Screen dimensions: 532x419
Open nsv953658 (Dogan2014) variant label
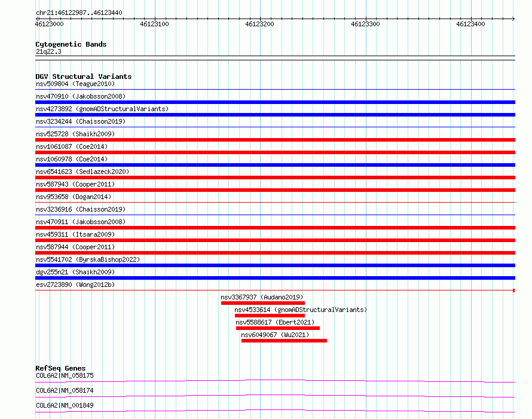(74, 197)
